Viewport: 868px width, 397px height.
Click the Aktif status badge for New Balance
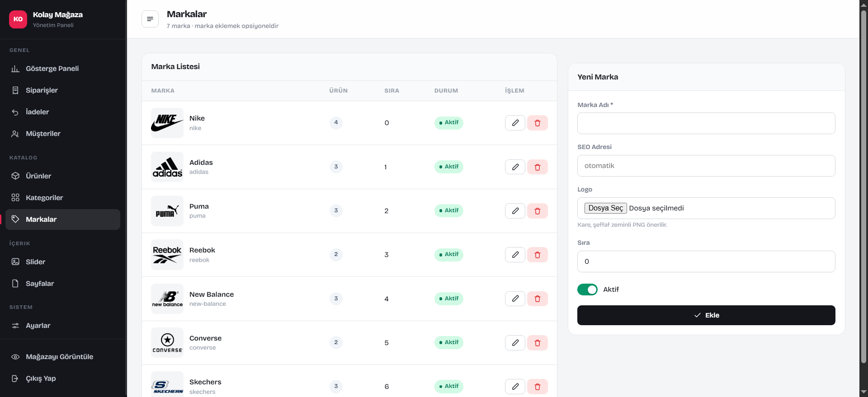coord(449,299)
